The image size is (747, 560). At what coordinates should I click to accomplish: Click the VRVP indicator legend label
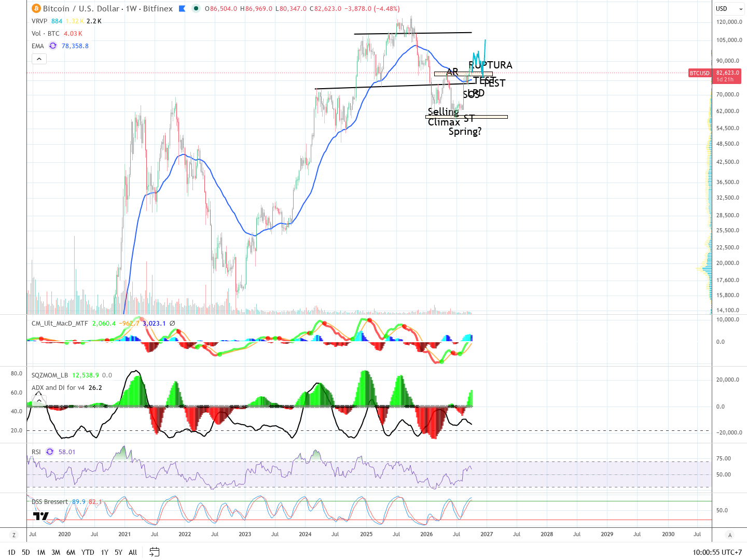(x=39, y=21)
